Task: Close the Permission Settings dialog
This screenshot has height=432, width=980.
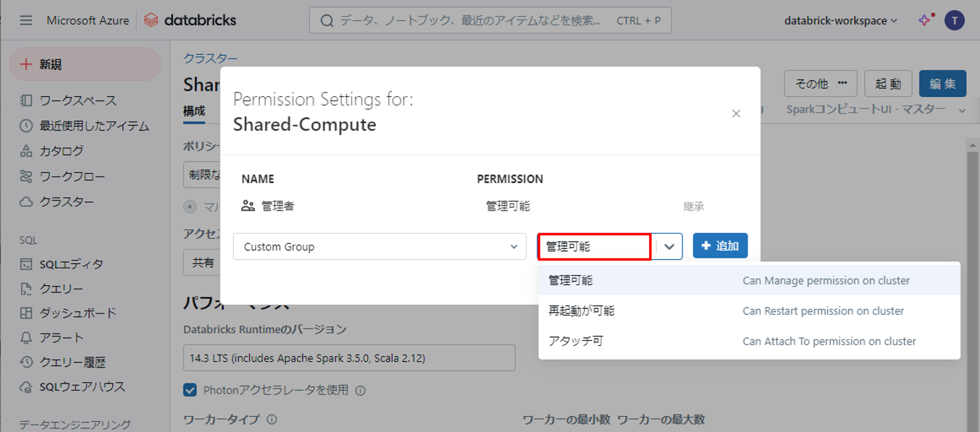Action: click(x=736, y=114)
